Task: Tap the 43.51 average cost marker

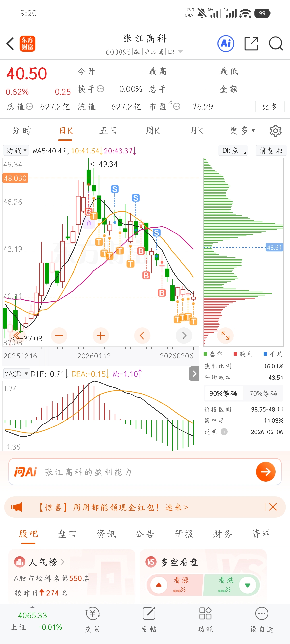Action: click(x=274, y=247)
